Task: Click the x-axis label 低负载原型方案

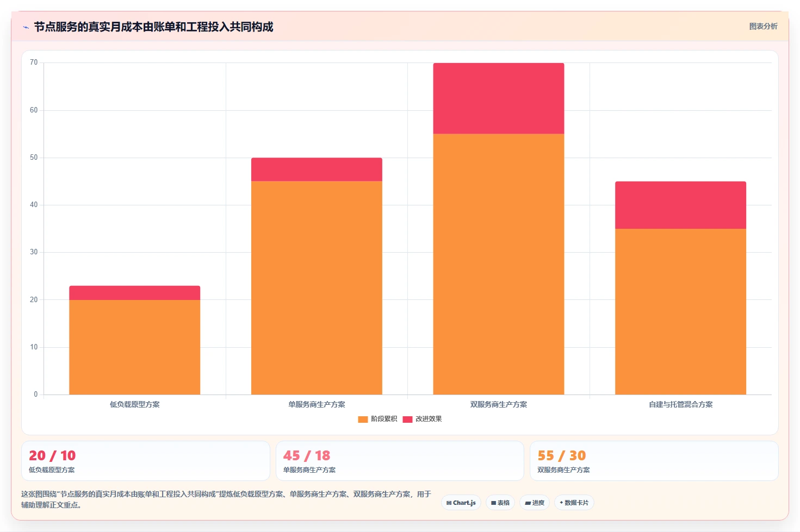Action: click(x=134, y=404)
